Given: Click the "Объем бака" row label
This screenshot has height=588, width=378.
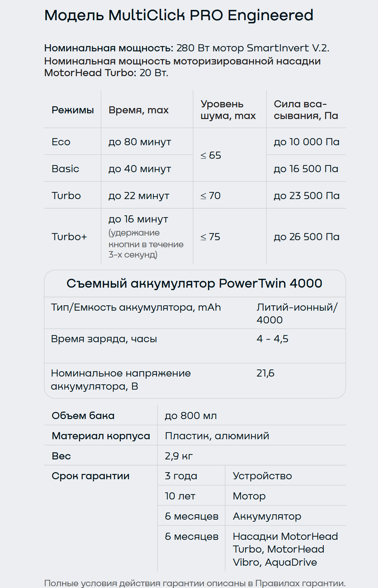Looking at the screenshot, I should (83, 415).
